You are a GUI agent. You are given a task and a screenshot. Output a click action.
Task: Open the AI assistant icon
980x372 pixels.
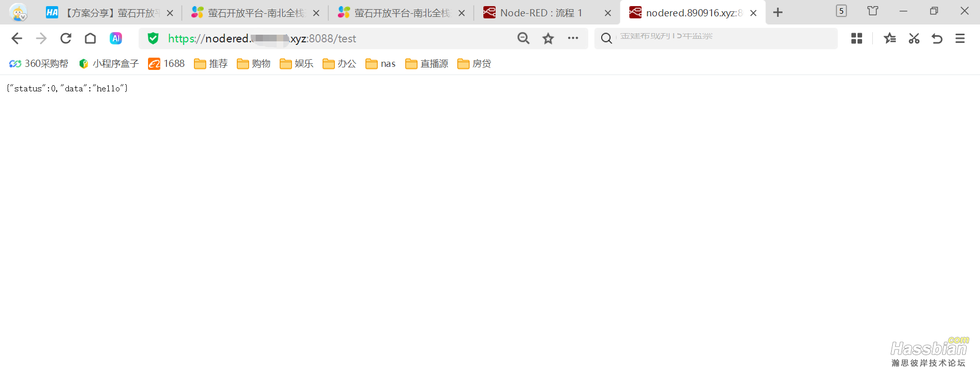point(116,38)
